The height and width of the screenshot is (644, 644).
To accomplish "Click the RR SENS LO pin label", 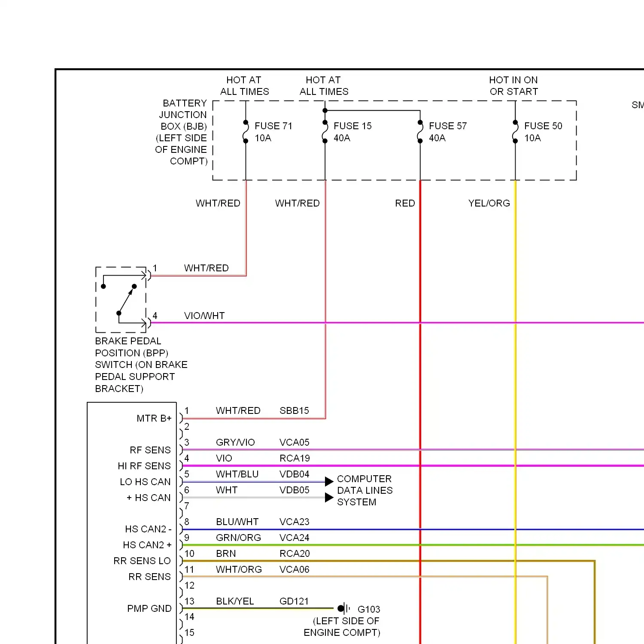I will click(x=142, y=561).
